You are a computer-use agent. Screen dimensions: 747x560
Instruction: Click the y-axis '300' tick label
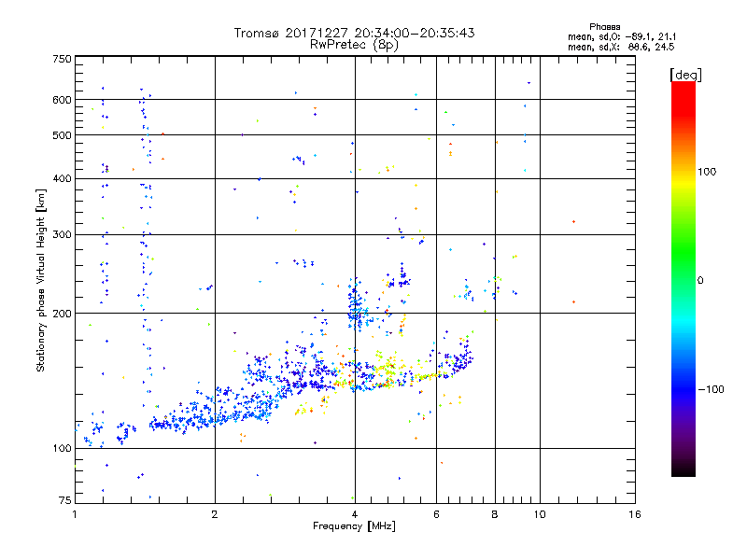tap(62, 234)
